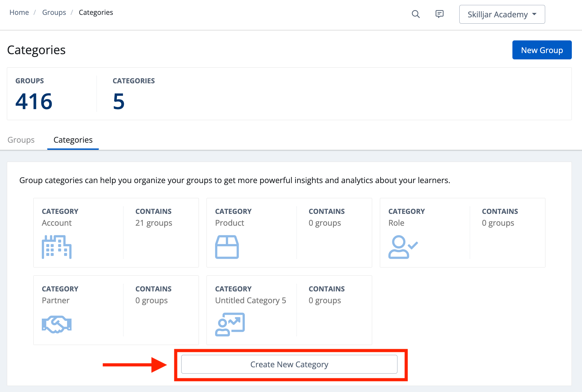
Task: Open the Groups breadcrumb link
Action: click(54, 12)
